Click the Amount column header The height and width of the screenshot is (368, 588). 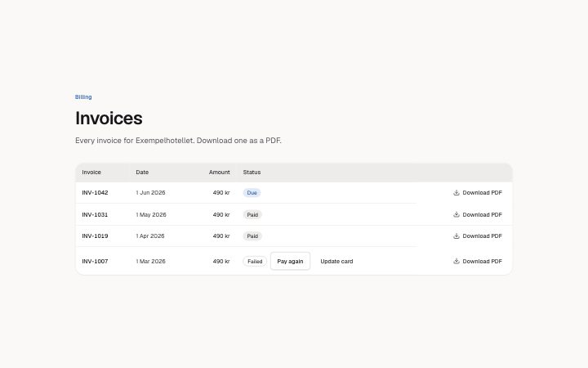[x=220, y=172]
